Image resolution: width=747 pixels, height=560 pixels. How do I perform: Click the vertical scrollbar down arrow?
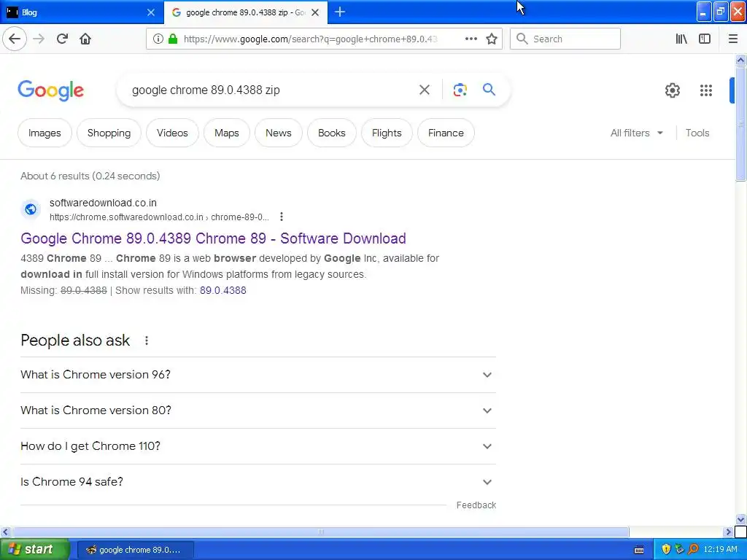click(740, 519)
